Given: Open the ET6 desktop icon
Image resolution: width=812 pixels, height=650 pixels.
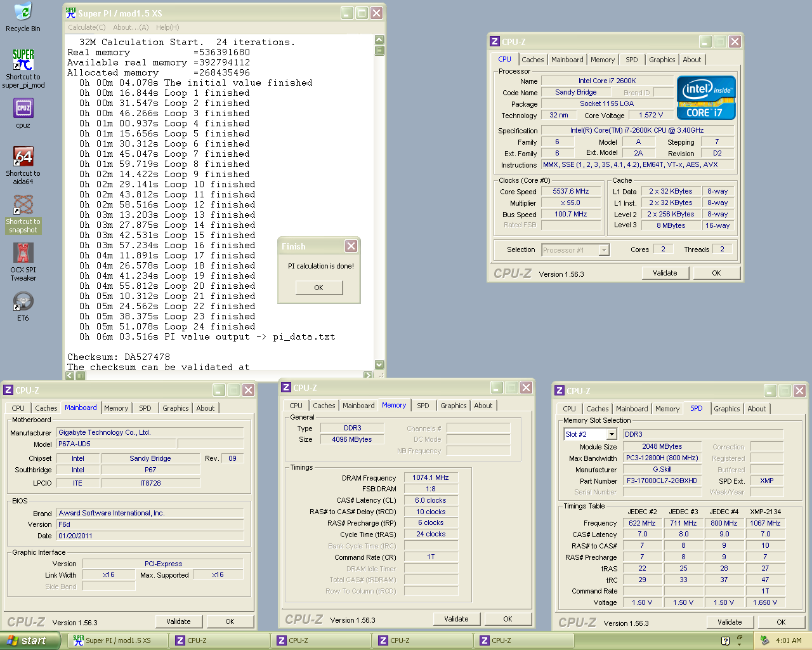Looking at the screenshot, I should click(x=23, y=302).
